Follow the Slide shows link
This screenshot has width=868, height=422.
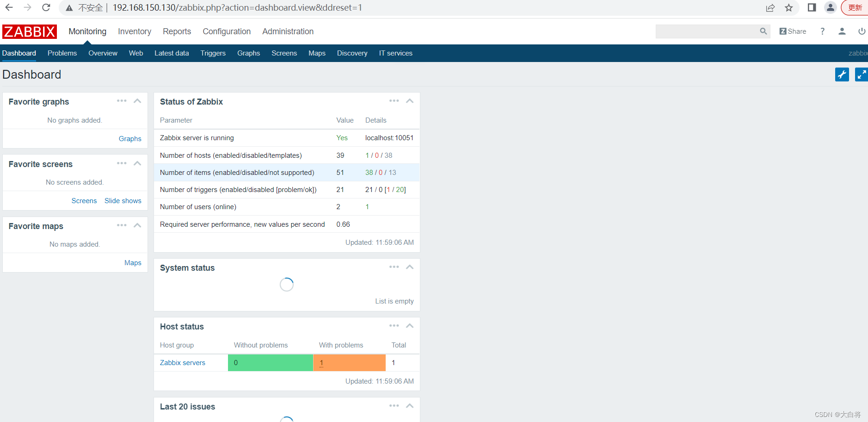click(123, 201)
